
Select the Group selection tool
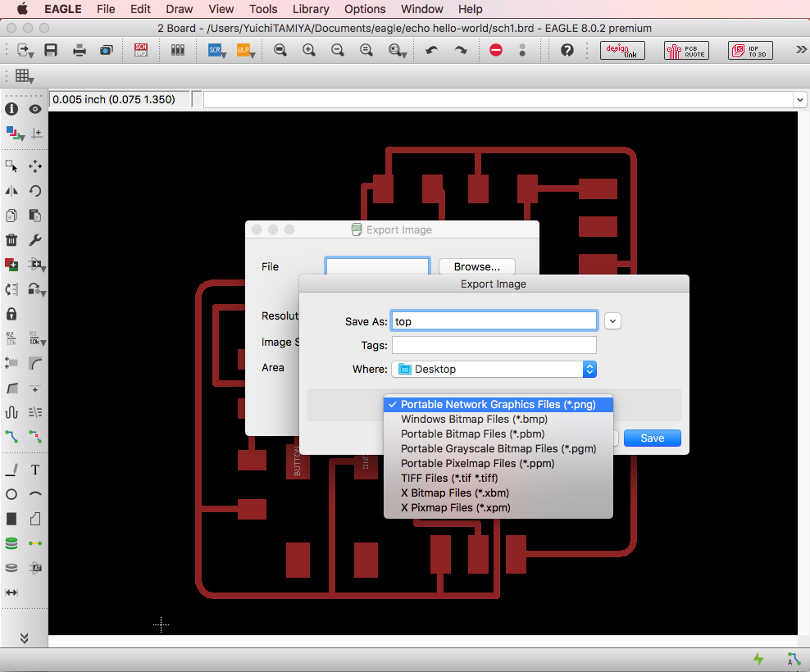pyautogui.click(x=11, y=166)
